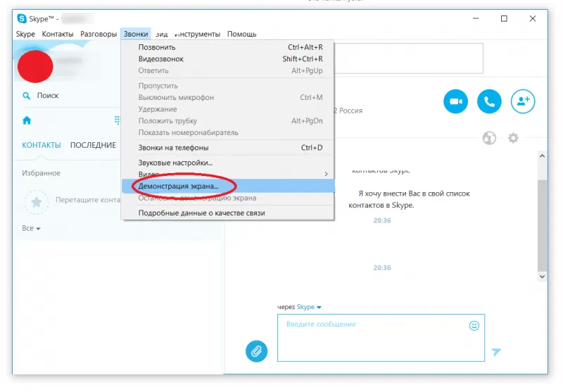The image size is (563, 392).
Task: Click the Удержание menu entry
Action: [227, 109]
